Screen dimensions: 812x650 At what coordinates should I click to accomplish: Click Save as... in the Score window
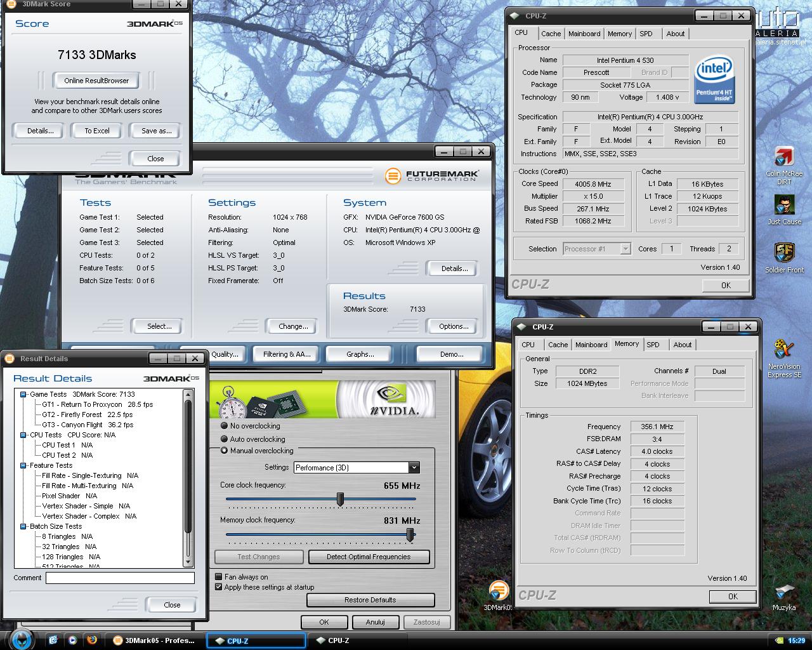click(x=157, y=131)
